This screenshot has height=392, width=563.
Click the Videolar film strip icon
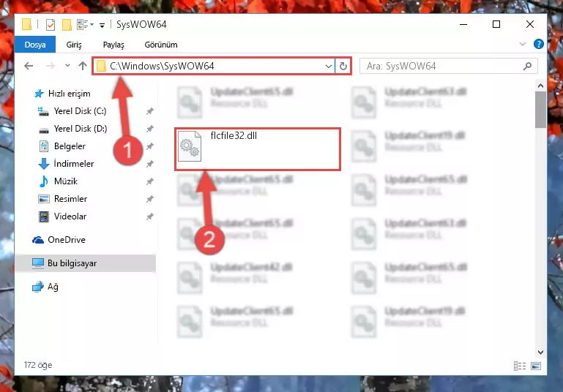pyautogui.click(x=44, y=216)
